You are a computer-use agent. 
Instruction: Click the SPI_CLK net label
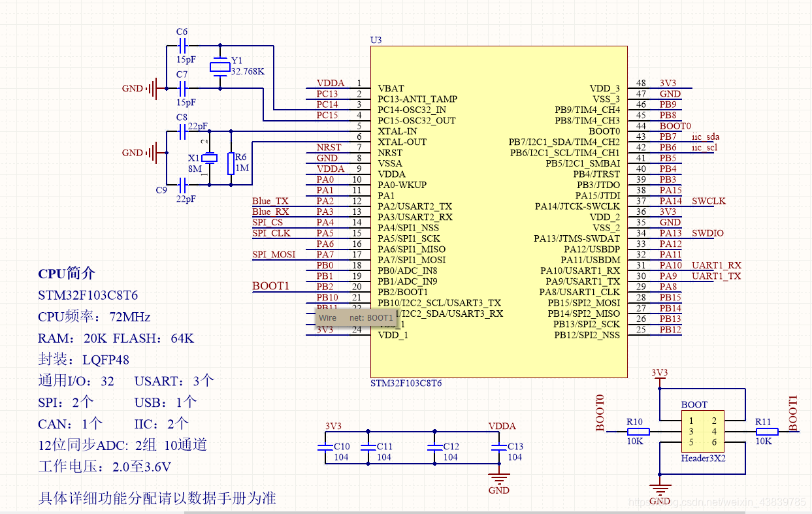(271, 233)
